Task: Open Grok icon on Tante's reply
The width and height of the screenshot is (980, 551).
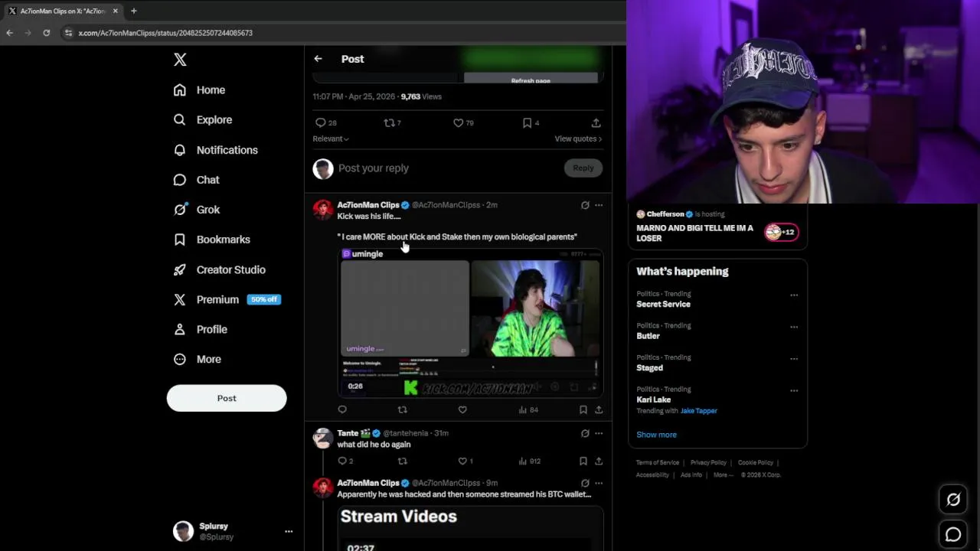Action: tap(585, 433)
